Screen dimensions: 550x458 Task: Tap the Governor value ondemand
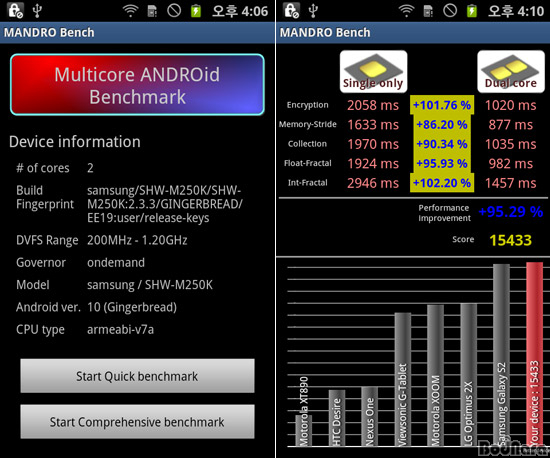pyautogui.click(x=116, y=263)
